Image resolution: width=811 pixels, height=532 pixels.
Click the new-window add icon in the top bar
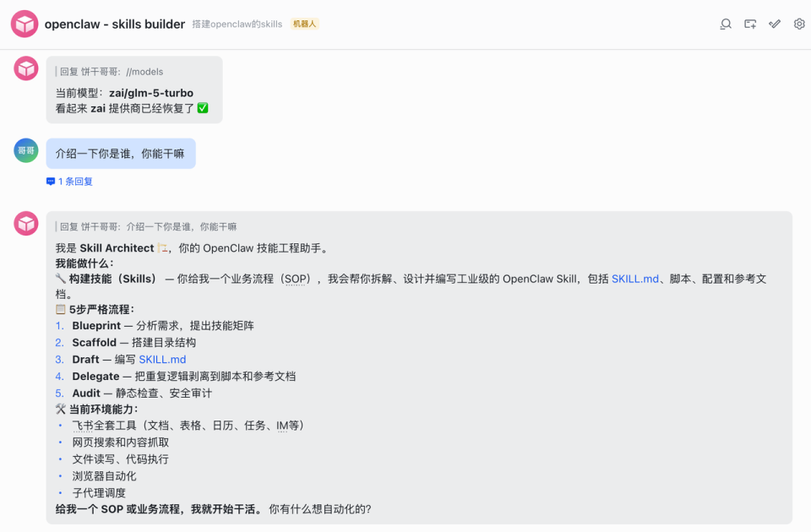coord(749,24)
